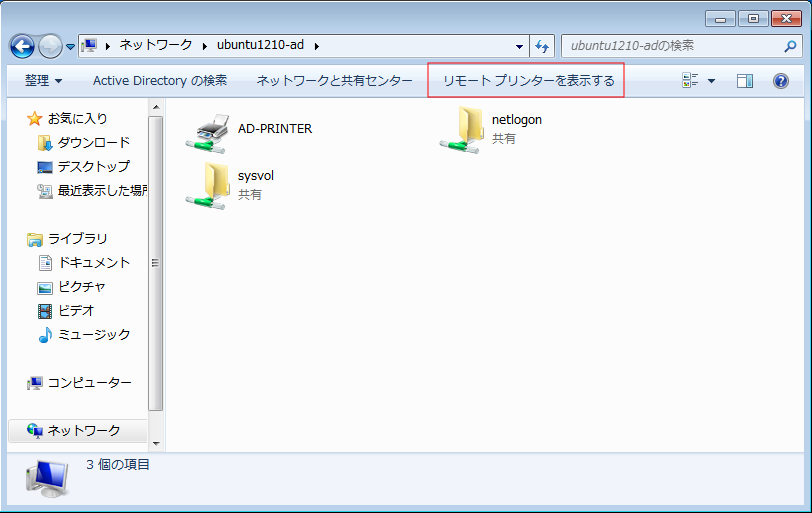Click the ピクチャ photo icon
Viewport: 812px width, 513px height.
[x=45, y=288]
